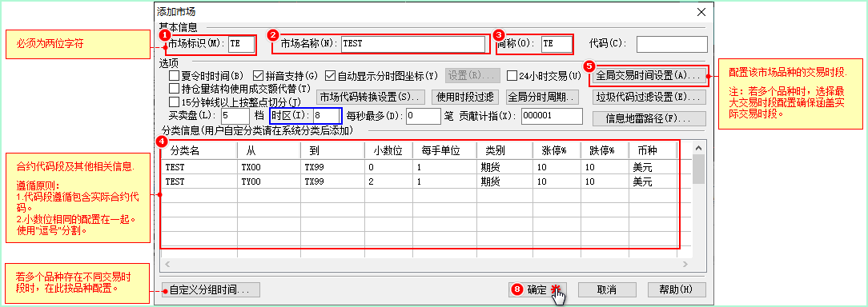The height and width of the screenshot is (307, 868).
Task: Click the disabled 设置(R)... button
Action: (472, 76)
